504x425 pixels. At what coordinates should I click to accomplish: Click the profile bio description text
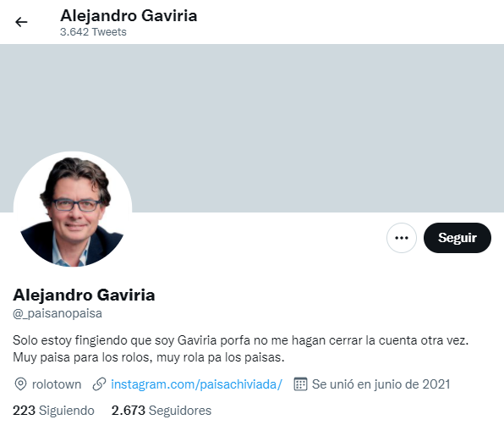pyautogui.click(x=240, y=349)
